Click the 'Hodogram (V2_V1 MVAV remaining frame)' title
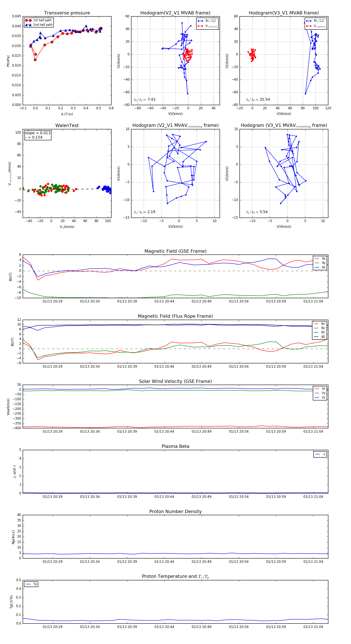The height and width of the screenshot is (644, 351). 175,125
